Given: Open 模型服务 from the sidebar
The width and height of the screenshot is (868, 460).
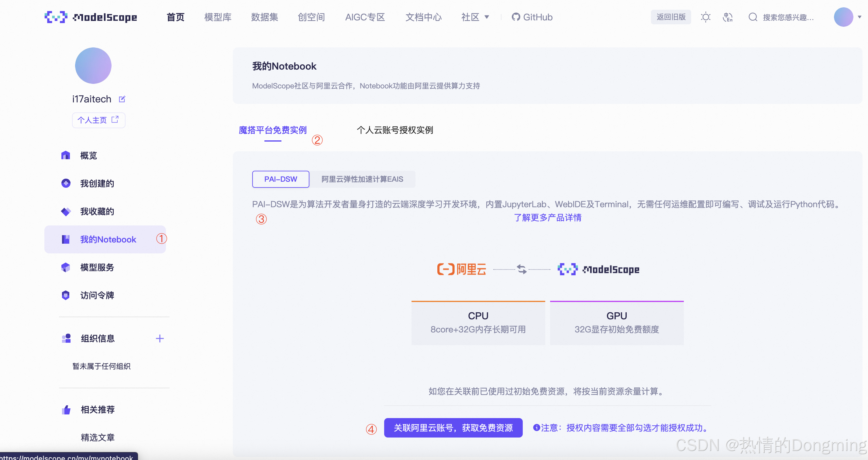Looking at the screenshot, I should 97,267.
